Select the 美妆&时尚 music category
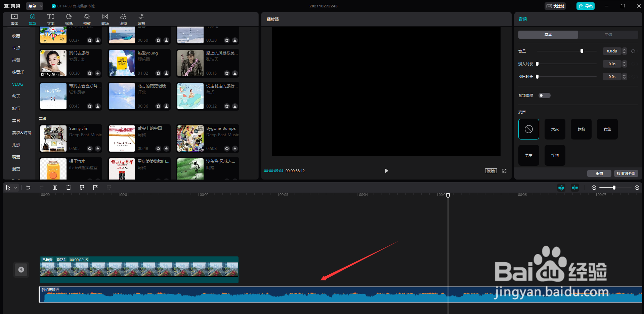The height and width of the screenshot is (314, 644). 22,133
